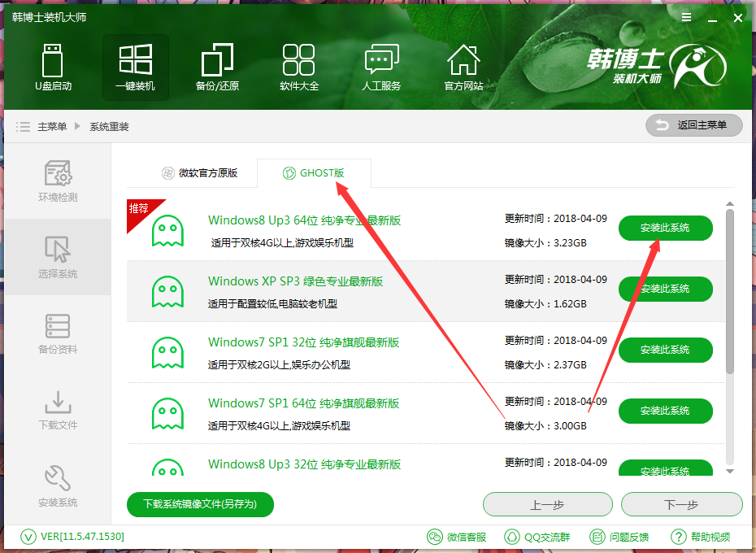The height and width of the screenshot is (553, 756).
Task: Click 主菜单 in the breadcrumb
Action: click(x=52, y=126)
